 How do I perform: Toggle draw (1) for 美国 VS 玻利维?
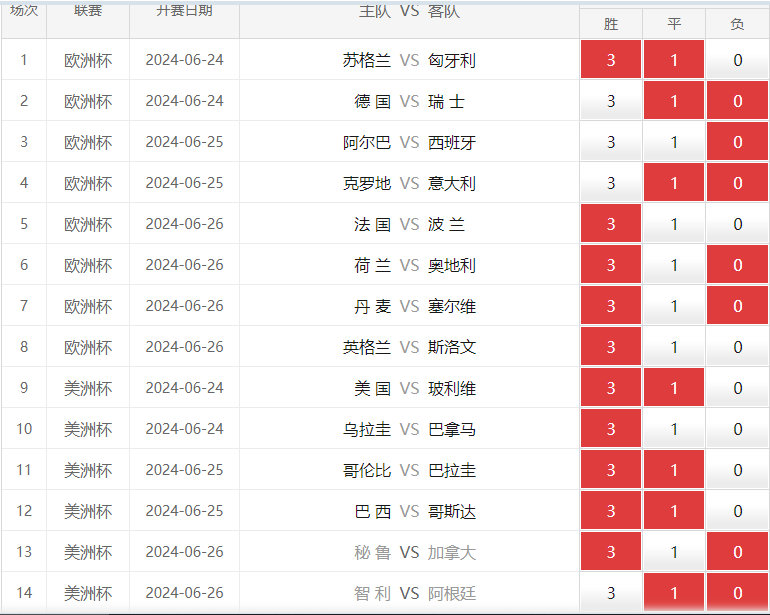point(674,388)
